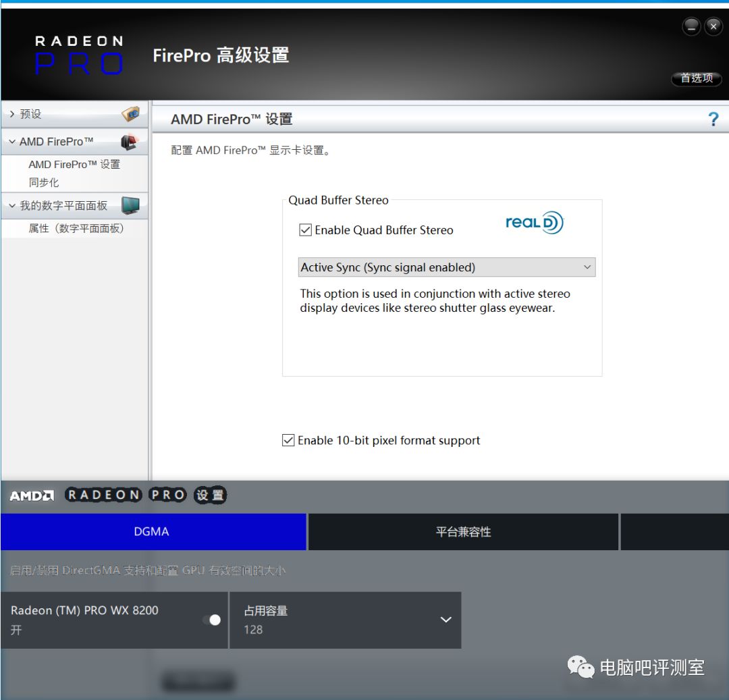Click the Quad Buffer Stereo group label
Image resolution: width=729 pixels, height=700 pixels.
tap(338, 200)
